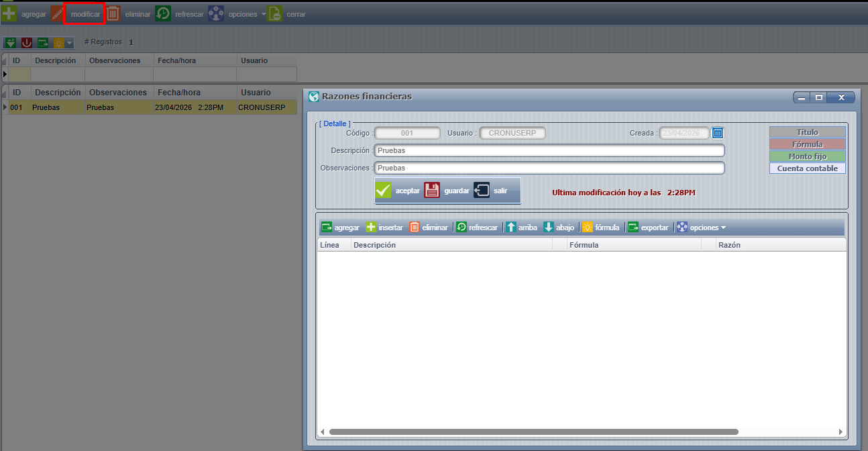Close the Razones financieras window

click(x=840, y=97)
